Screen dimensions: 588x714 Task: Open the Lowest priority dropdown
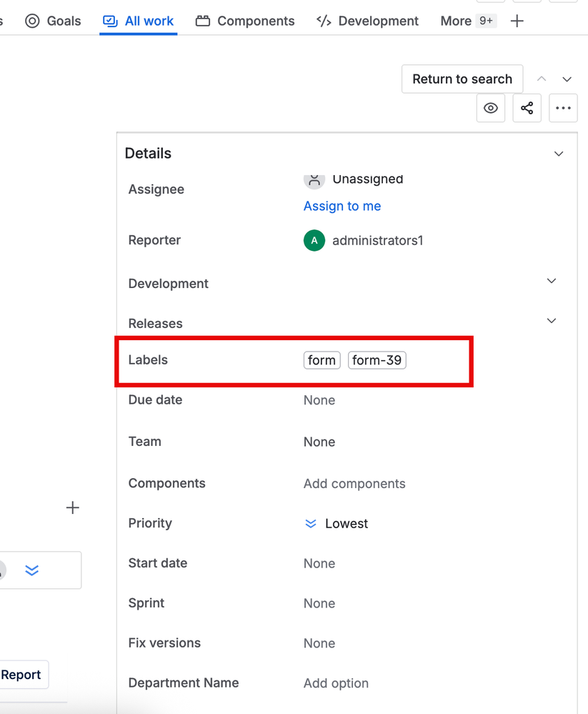336,524
